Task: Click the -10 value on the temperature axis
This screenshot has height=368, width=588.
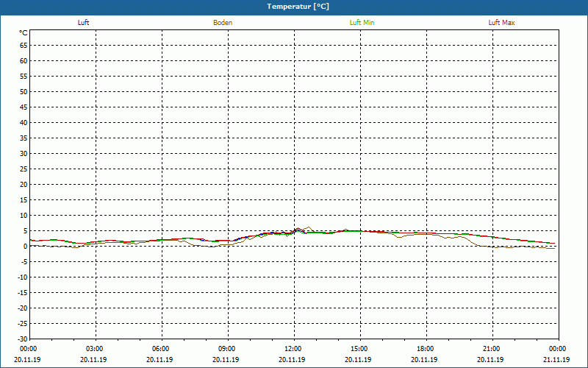Action: click(22, 277)
